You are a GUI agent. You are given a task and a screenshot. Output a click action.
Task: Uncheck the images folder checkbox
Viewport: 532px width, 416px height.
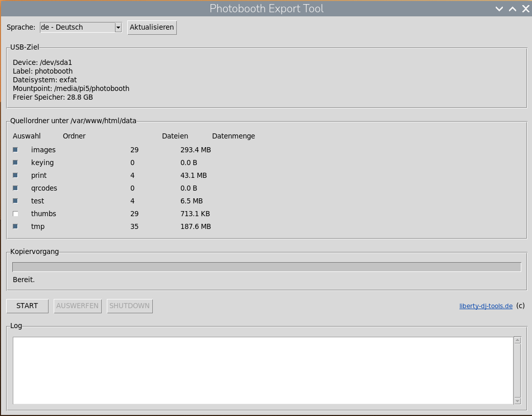[15, 150]
